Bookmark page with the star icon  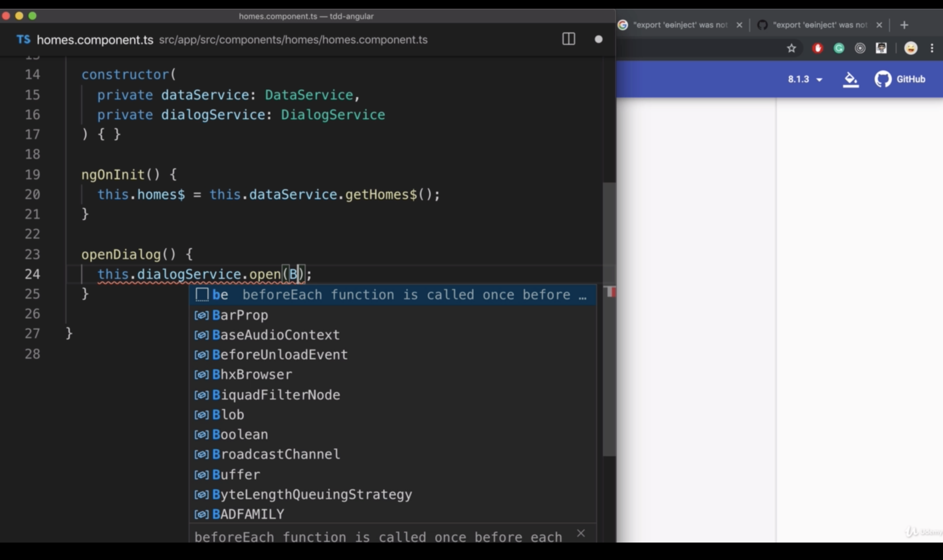coord(791,48)
